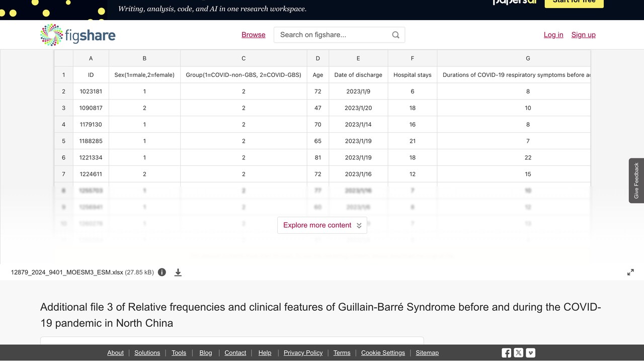This screenshot has width=644, height=362.
Task: Go to the Log in page
Action: click(553, 35)
